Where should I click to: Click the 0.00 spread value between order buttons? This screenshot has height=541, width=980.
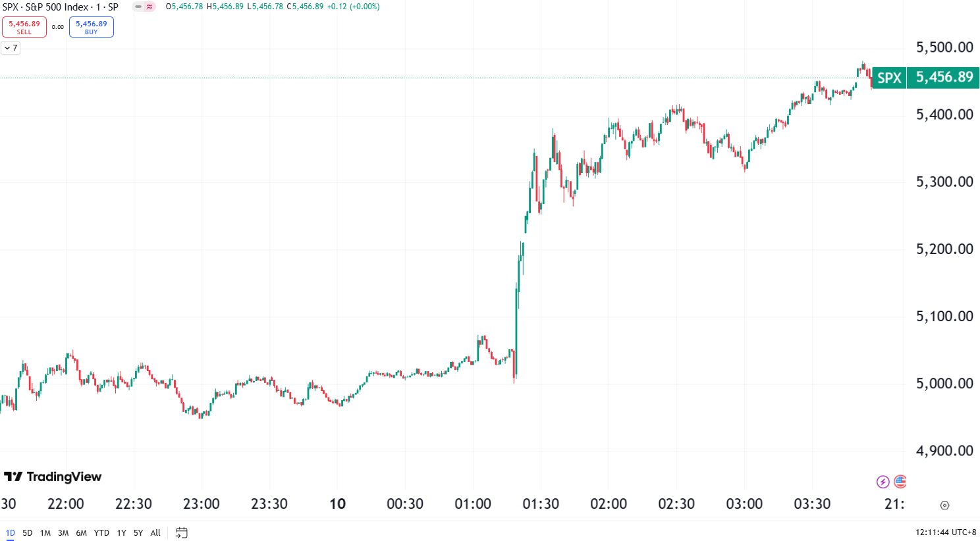pyautogui.click(x=58, y=27)
